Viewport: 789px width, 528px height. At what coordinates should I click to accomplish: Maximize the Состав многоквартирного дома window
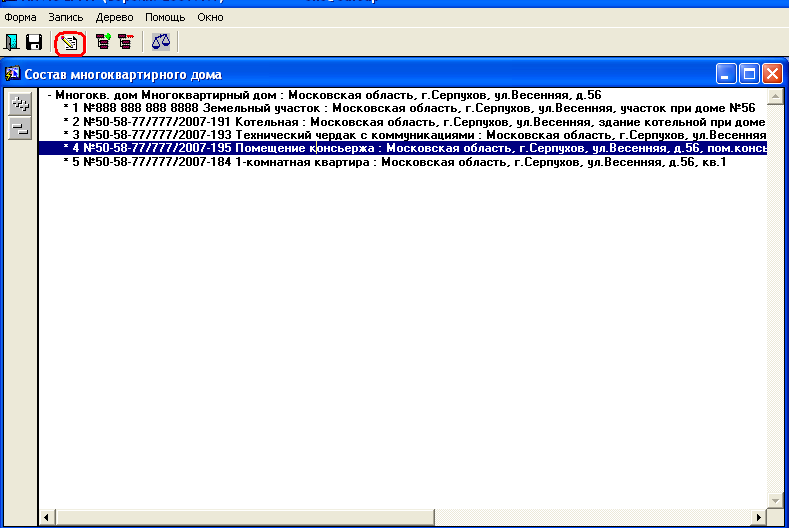point(749,74)
